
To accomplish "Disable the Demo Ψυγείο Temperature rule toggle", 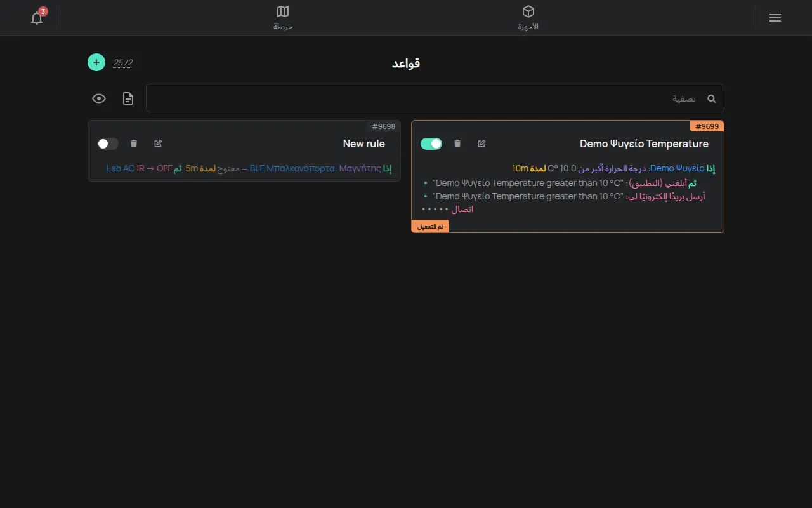I will (431, 144).
